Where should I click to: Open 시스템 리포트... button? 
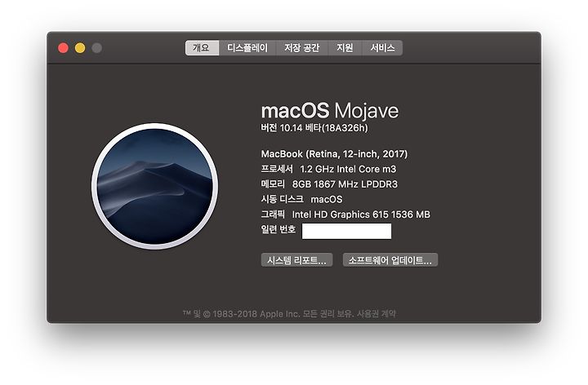296,260
